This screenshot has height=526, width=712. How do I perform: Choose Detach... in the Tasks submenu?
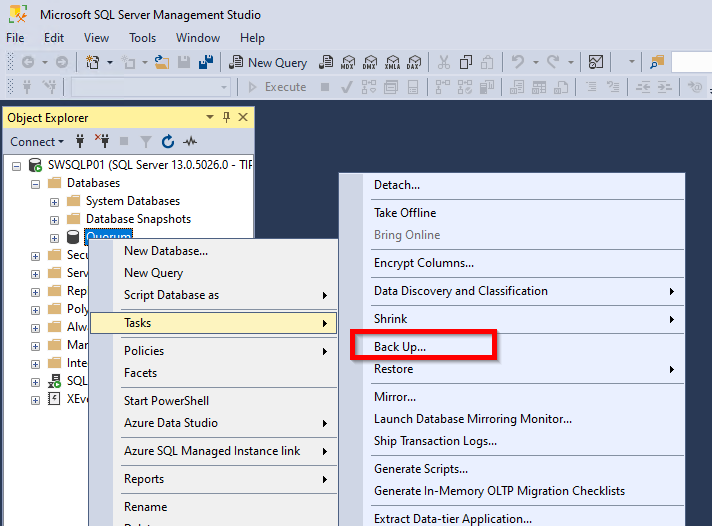click(x=512, y=185)
